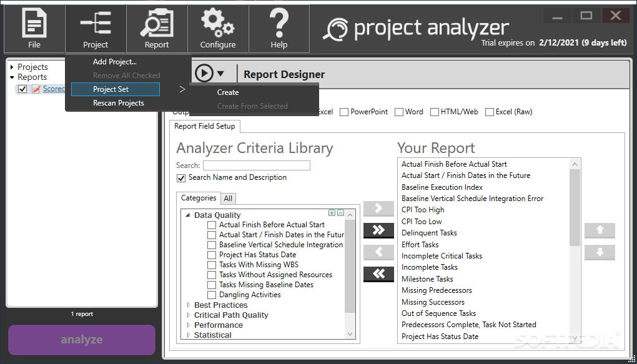Expand the Projects tree node

pyautogui.click(x=12, y=67)
